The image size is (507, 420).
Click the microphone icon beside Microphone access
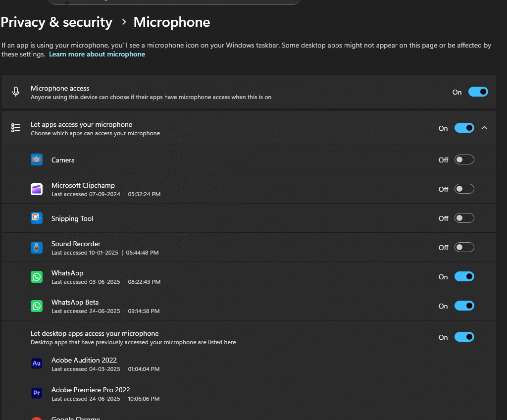pyautogui.click(x=16, y=92)
